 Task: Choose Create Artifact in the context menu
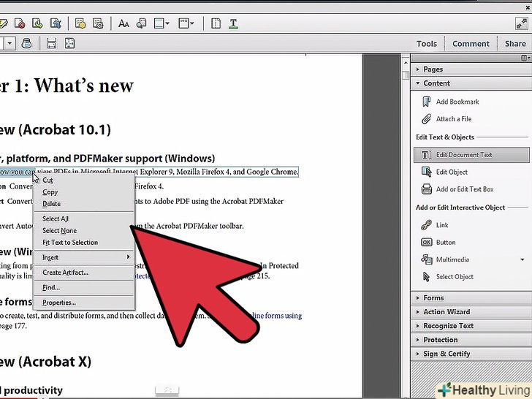(x=84, y=273)
